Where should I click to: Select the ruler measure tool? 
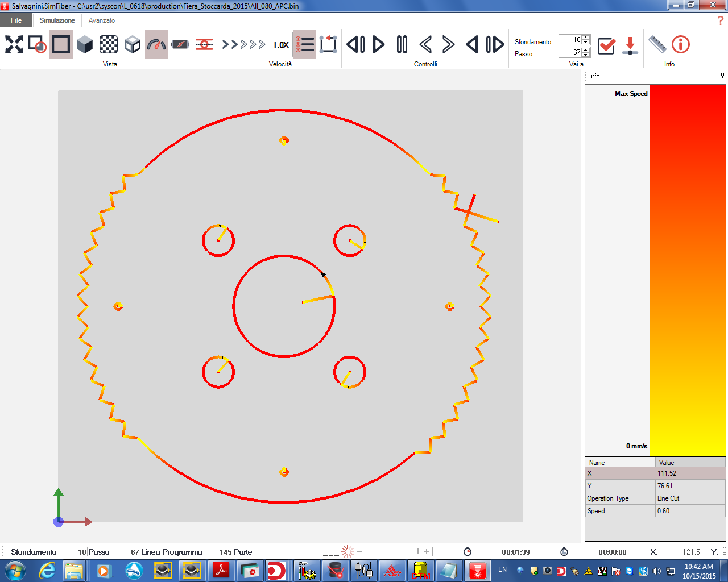pos(657,44)
